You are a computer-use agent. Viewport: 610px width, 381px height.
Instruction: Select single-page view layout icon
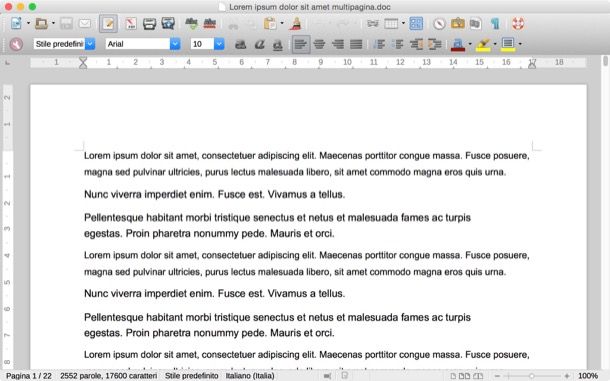pyautogui.click(x=453, y=376)
